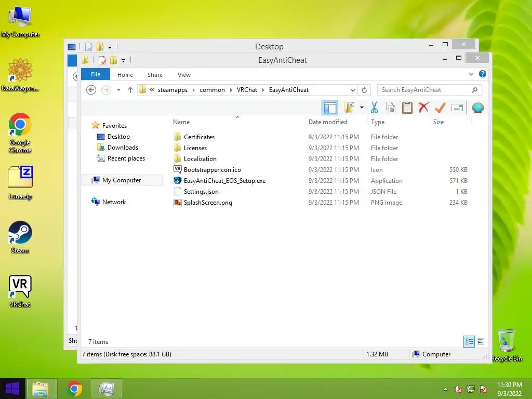Open File Explorer from the taskbar
The height and width of the screenshot is (399, 532).
[41, 389]
